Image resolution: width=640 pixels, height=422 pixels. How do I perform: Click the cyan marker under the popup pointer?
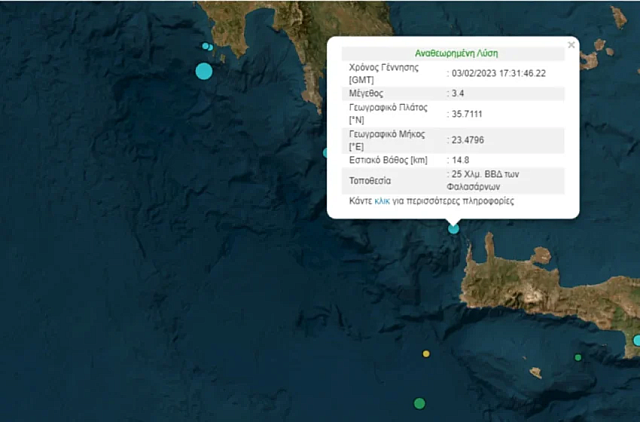(x=453, y=229)
